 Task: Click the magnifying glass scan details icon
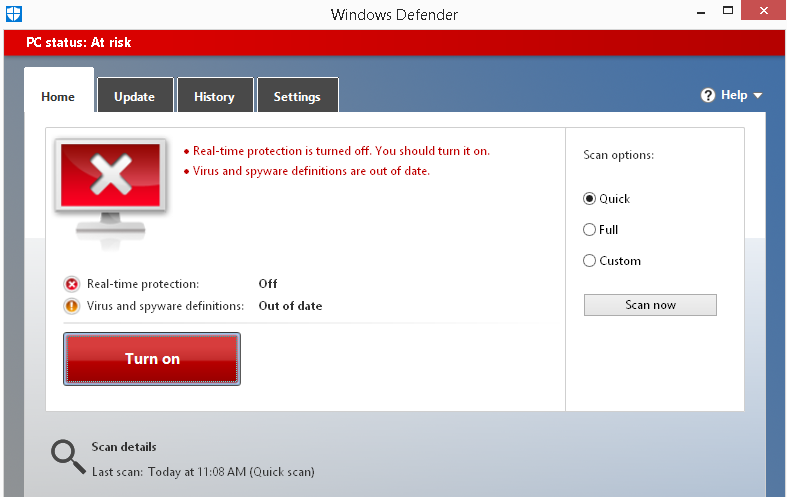pyautogui.click(x=68, y=456)
